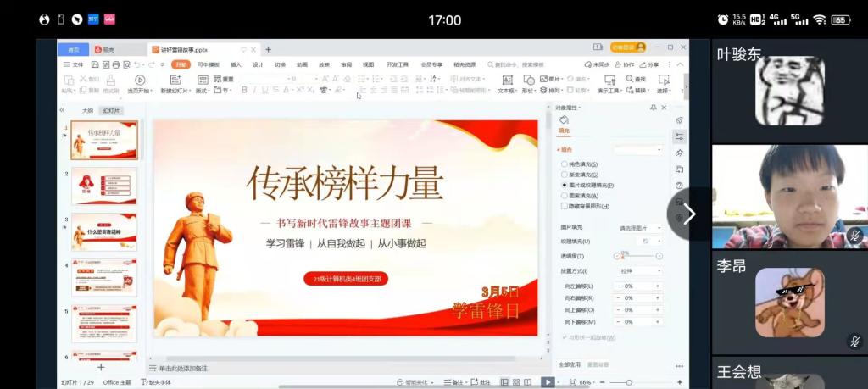Add new slide with plus below thumbnails
Viewport: 868px width, 389px height.
[101, 367]
